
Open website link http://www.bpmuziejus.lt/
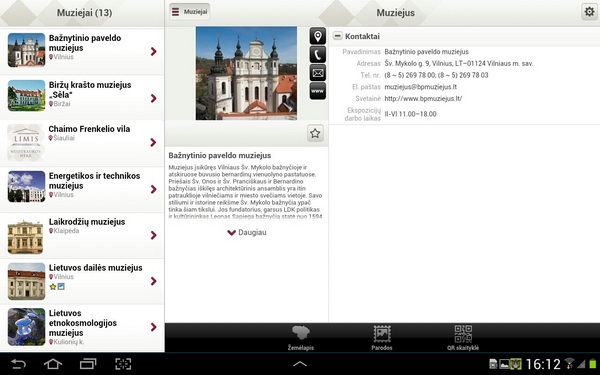click(x=423, y=98)
